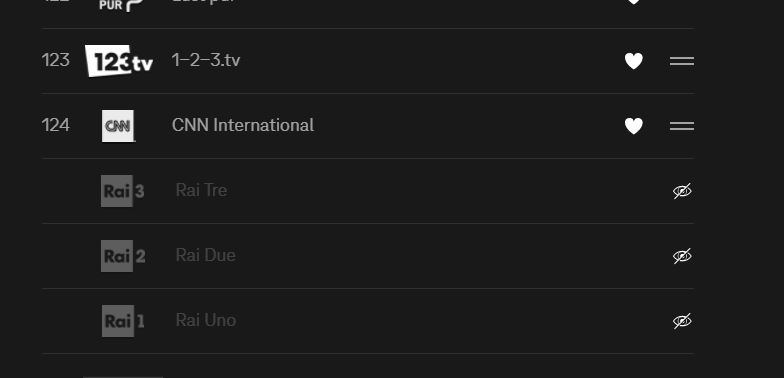
Task: Click the Rai 2 channel logo
Action: 123,256
